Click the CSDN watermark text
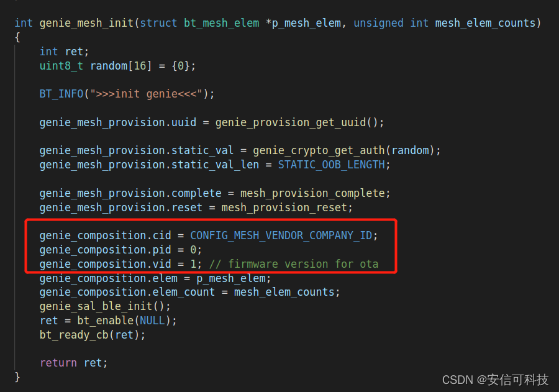This screenshot has height=392, width=559. point(495,380)
